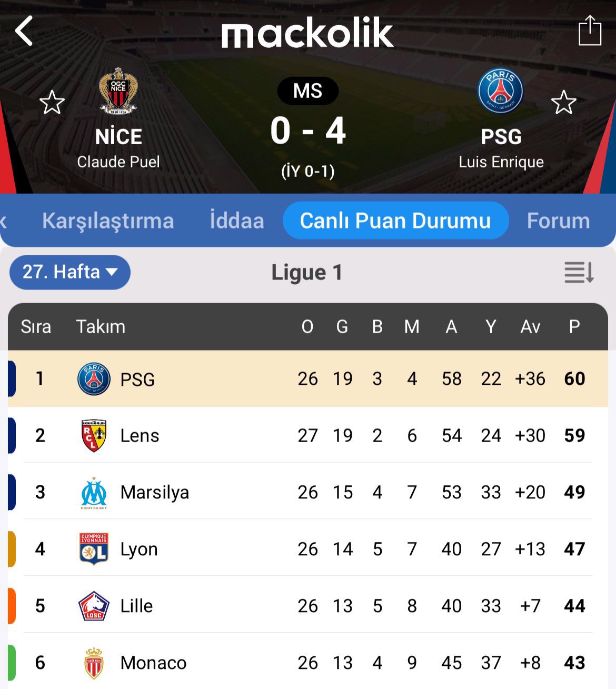Tap the share icon
The width and height of the screenshot is (616, 689).
pyautogui.click(x=590, y=31)
